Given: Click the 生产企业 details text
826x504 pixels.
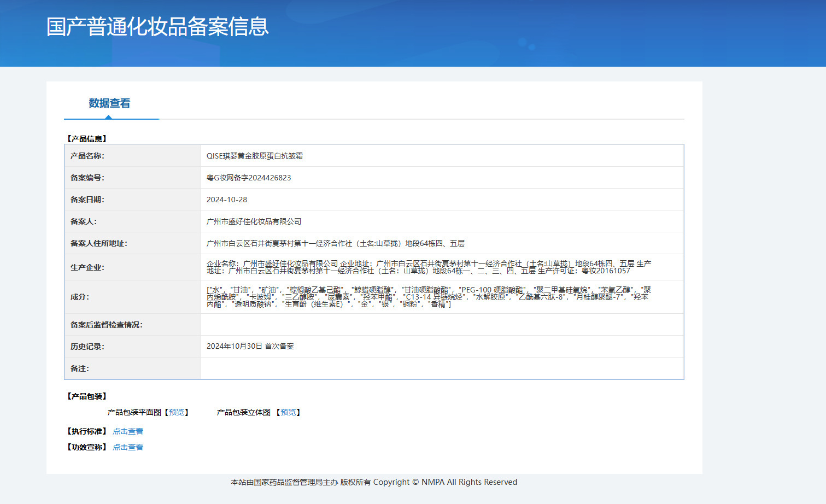Looking at the screenshot, I should [429, 267].
